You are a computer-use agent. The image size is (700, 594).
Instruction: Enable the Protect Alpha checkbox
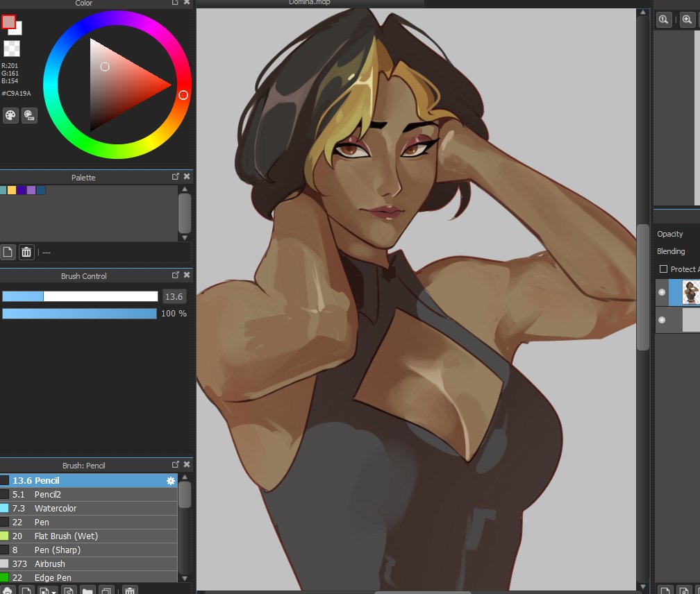663,269
